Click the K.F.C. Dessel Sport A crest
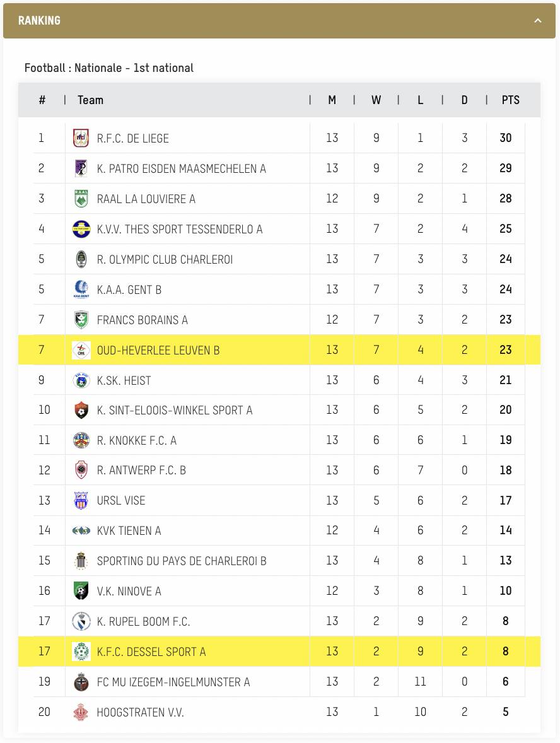The image size is (560, 743). [x=81, y=652]
